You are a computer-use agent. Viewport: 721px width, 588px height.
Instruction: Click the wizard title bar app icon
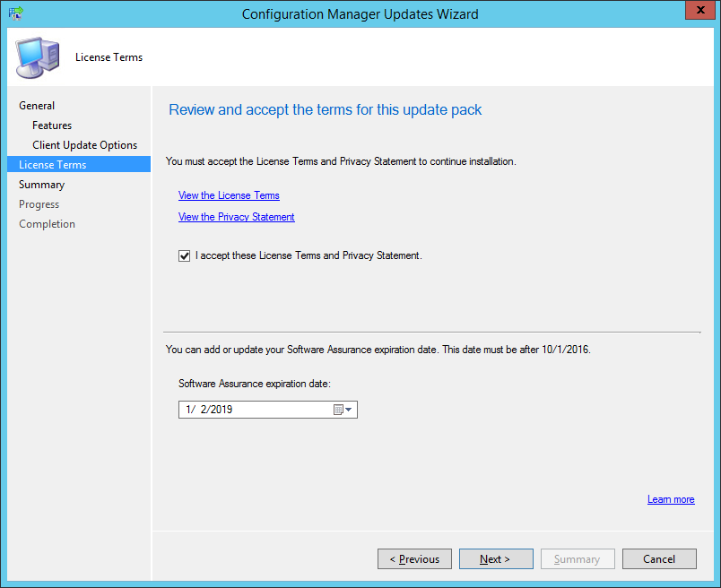(15, 13)
